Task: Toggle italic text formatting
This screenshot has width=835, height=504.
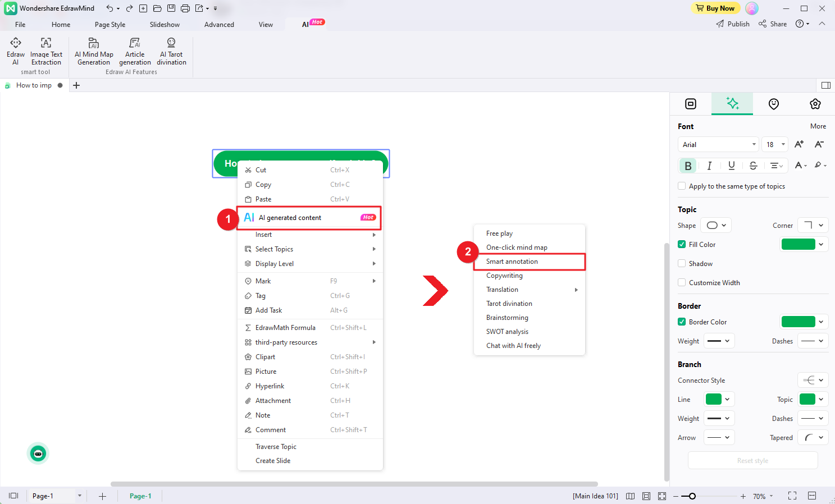Action: 710,166
